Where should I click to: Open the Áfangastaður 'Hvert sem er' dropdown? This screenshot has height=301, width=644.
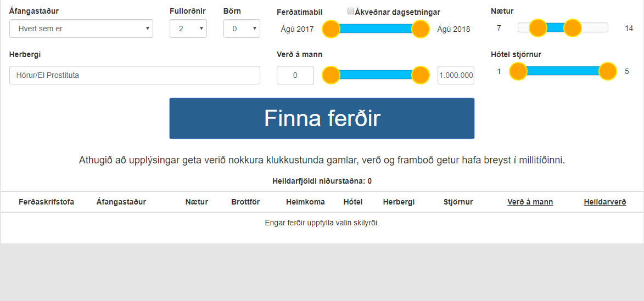[81, 29]
